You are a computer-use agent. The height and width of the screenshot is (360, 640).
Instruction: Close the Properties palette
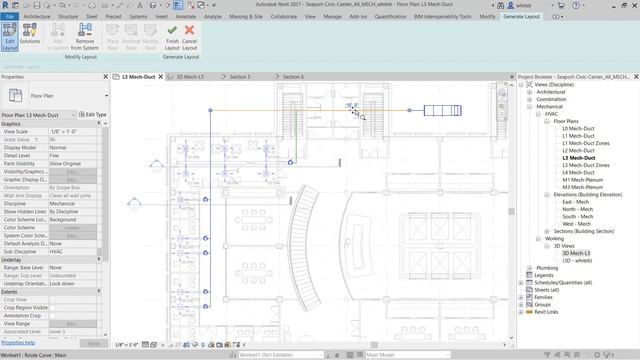click(x=105, y=77)
